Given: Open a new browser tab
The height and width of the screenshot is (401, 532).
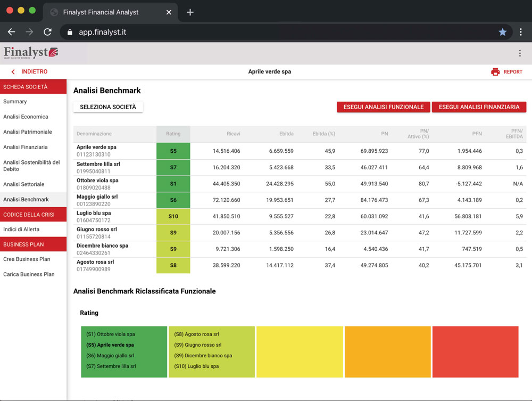Looking at the screenshot, I should (x=190, y=12).
